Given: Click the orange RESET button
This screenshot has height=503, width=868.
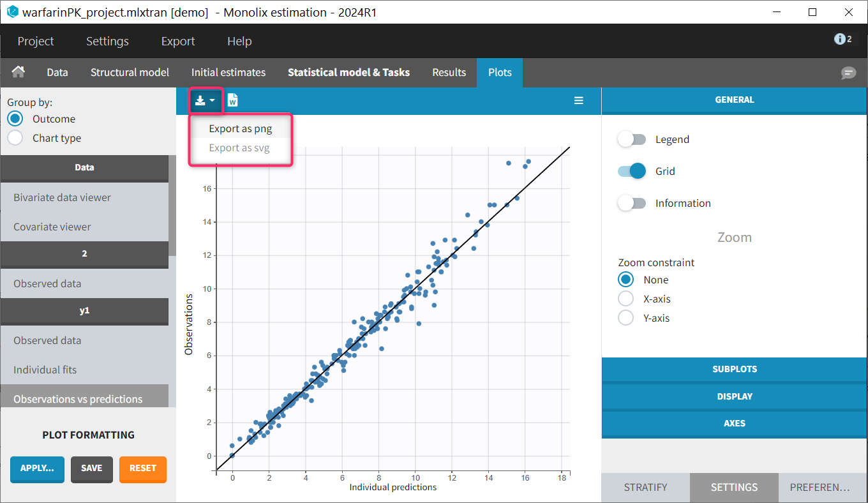Looking at the screenshot, I should pyautogui.click(x=142, y=468).
